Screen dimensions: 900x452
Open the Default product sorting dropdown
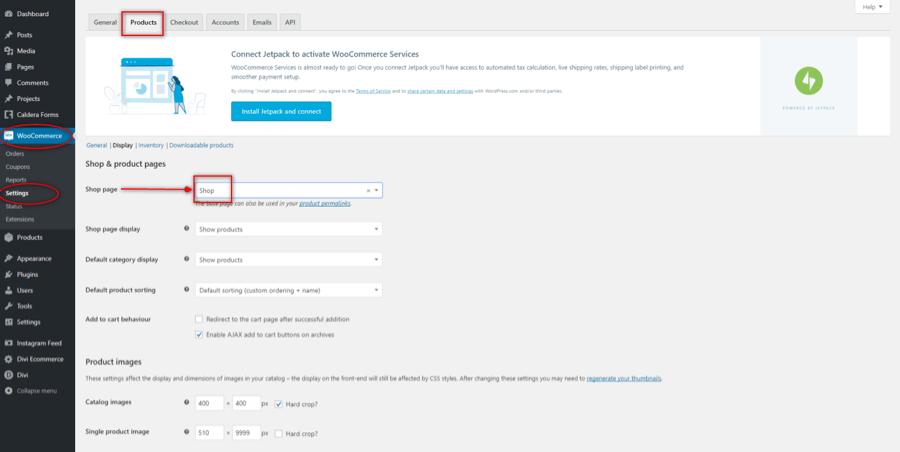(x=289, y=290)
